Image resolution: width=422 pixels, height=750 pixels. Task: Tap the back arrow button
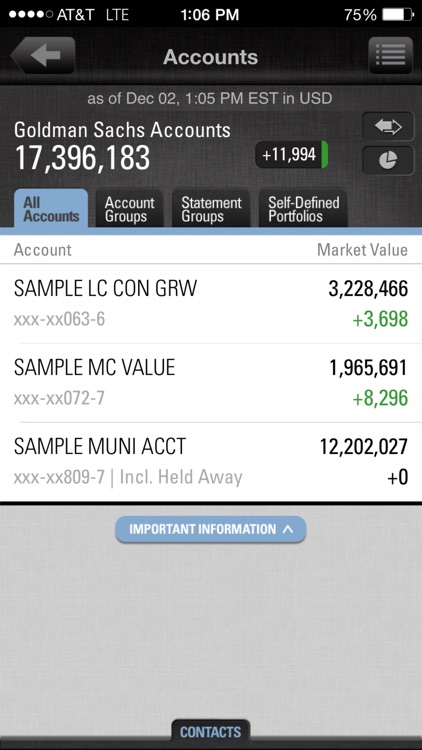click(43, 55)
